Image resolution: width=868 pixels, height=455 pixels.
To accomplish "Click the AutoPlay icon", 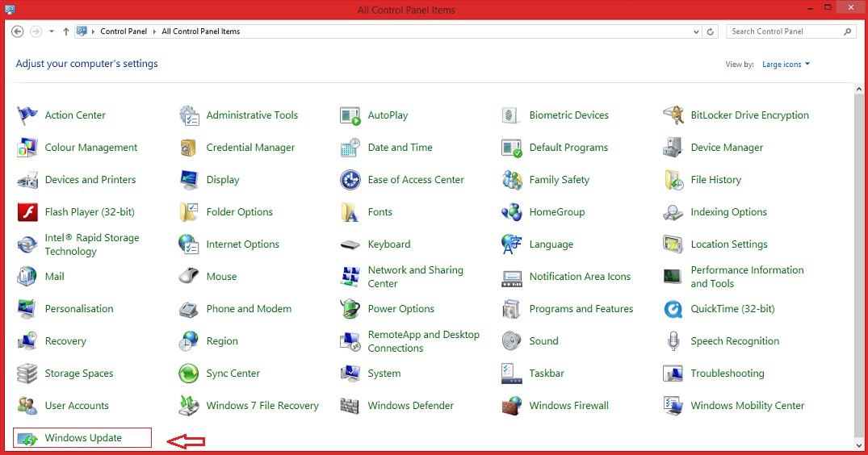I will tap(350, 115).
